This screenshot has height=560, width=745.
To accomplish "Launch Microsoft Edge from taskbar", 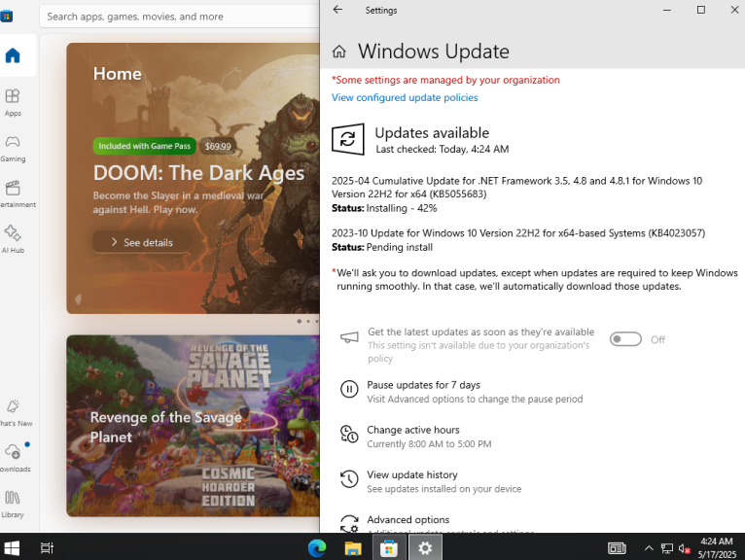I will coord(317,548).
